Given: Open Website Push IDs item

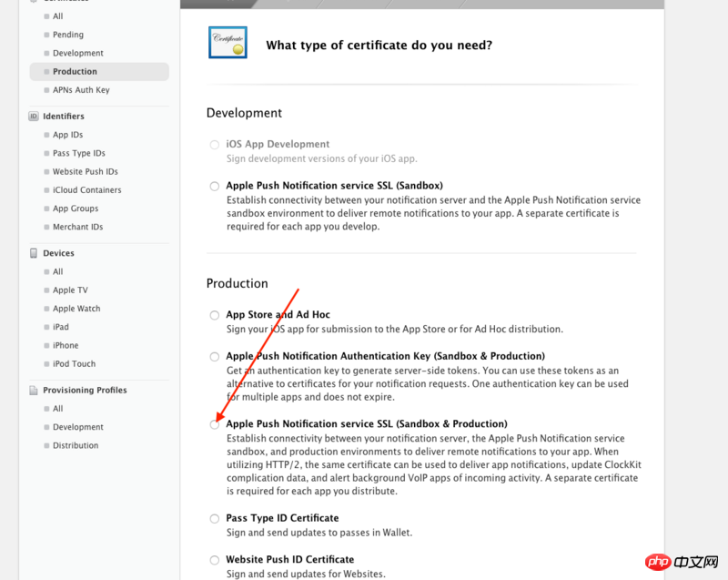Looking at the screenshot, I should point(86,171).
